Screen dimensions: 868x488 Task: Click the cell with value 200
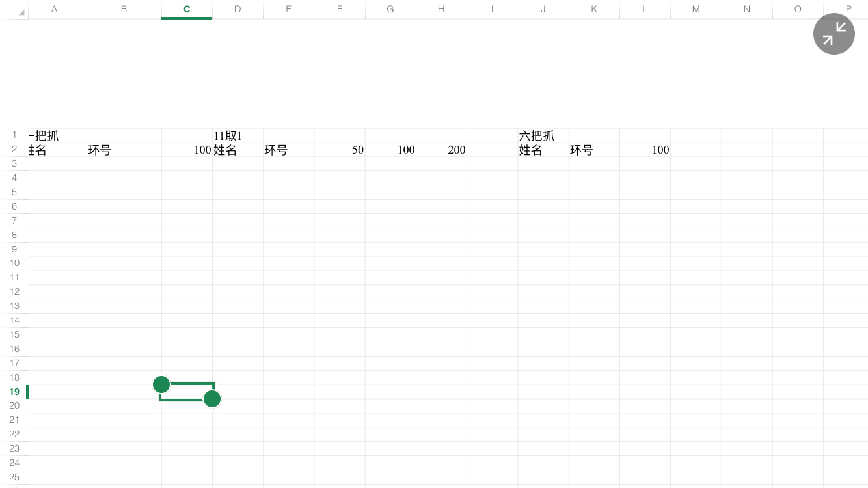(x=442, y=150)
